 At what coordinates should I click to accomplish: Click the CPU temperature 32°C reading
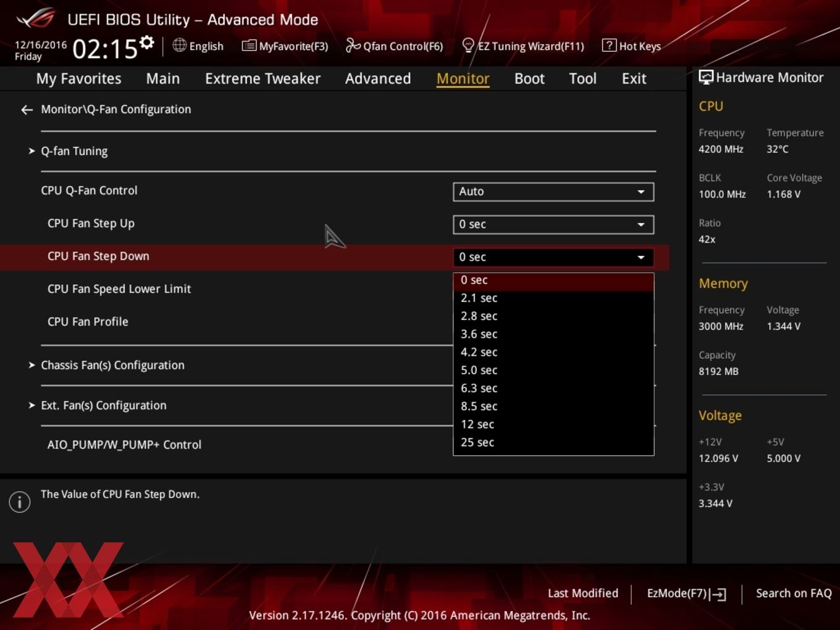point(778,149)
